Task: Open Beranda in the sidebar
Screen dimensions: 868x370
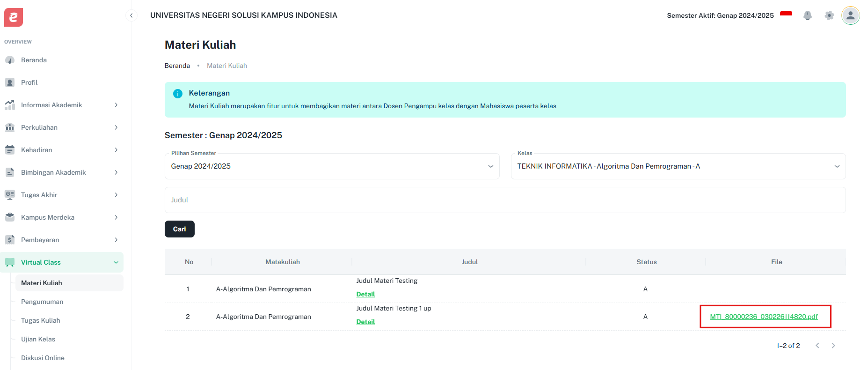Action: click(x=62, y=60)
